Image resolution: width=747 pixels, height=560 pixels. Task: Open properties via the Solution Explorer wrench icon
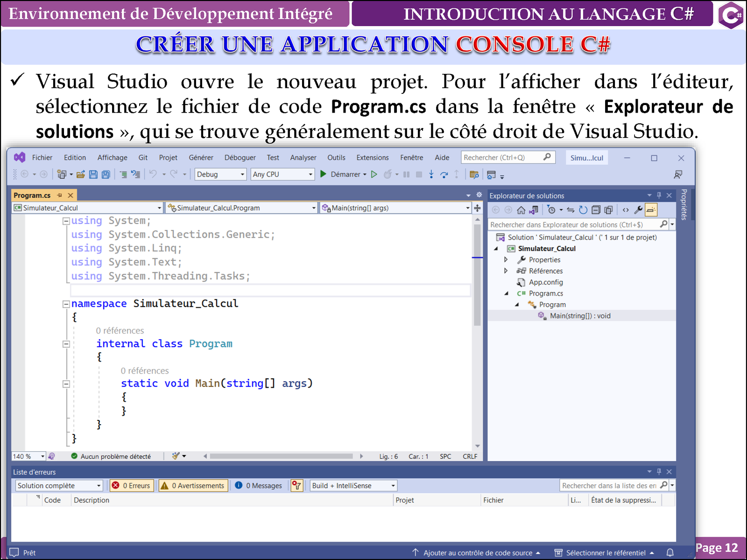(x=638, y=210)
